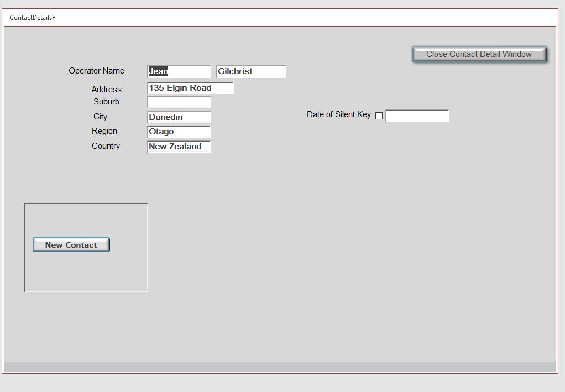Click the Country label text
Viewport: 565px width, 392px height.
106,146
